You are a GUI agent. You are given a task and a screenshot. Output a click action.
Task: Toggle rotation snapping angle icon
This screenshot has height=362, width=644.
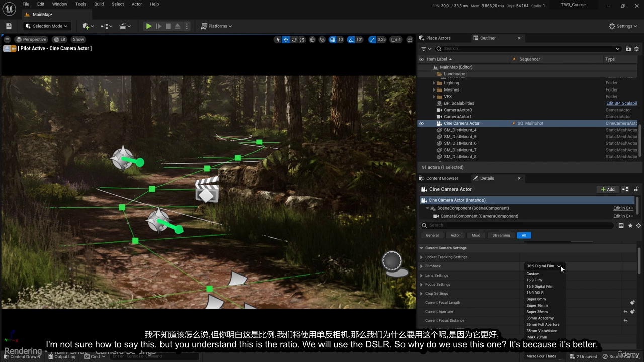pyautogui.click(x=352, y=39)
